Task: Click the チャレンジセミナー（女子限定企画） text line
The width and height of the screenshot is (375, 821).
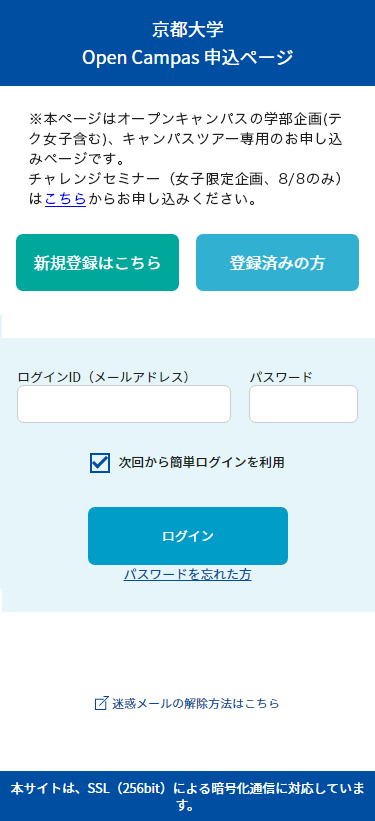Action: pos(186,180)
